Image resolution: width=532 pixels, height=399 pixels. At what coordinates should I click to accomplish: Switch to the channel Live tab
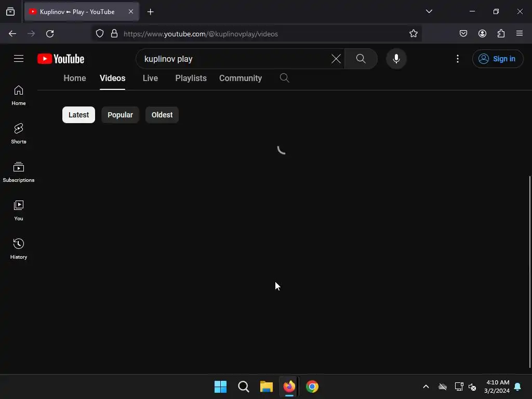(150, 78)
